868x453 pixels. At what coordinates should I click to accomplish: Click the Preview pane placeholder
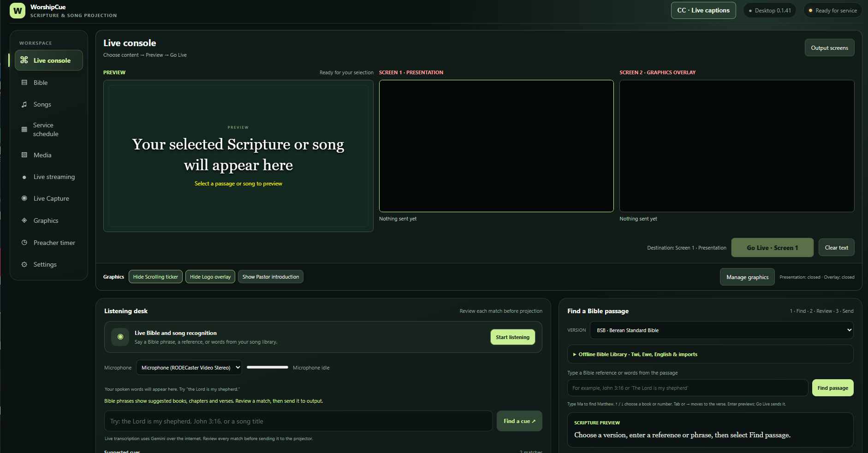[x=238, y=156]
